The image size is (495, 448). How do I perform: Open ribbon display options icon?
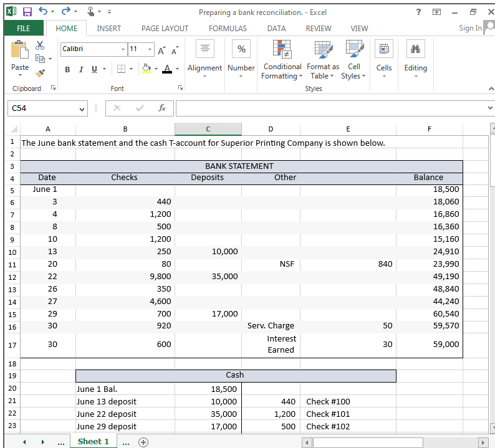[436, 12]
